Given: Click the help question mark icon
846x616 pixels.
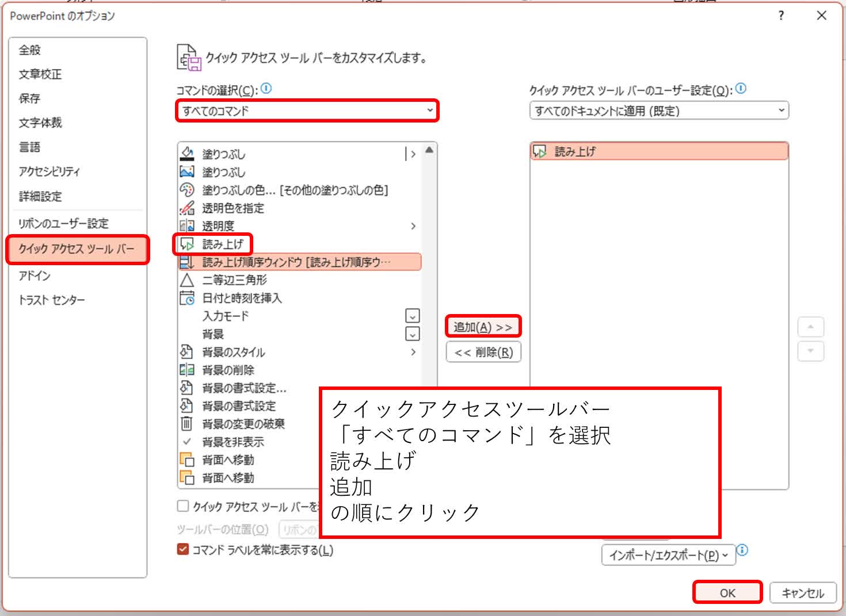Looking at the screenshot, I should pyautogui.click(x=781, y=16).
